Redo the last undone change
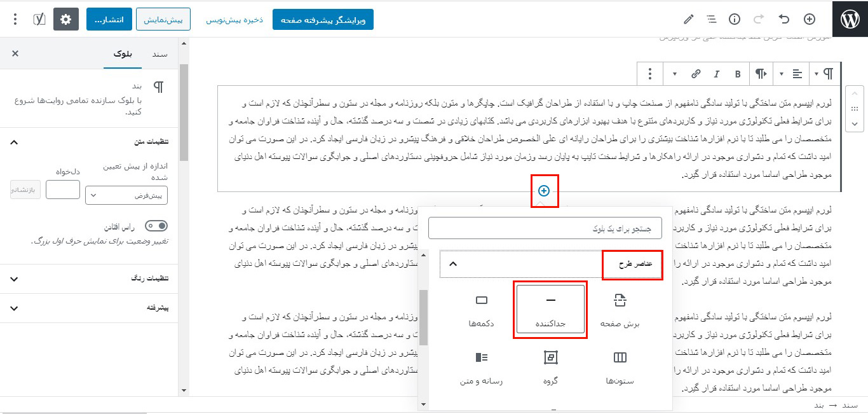Screen dimensions: 868x414 (759, 19)
